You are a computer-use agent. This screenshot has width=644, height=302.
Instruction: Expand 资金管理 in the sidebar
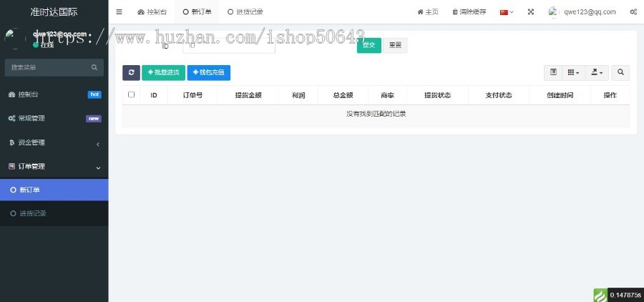coord(54,142)
